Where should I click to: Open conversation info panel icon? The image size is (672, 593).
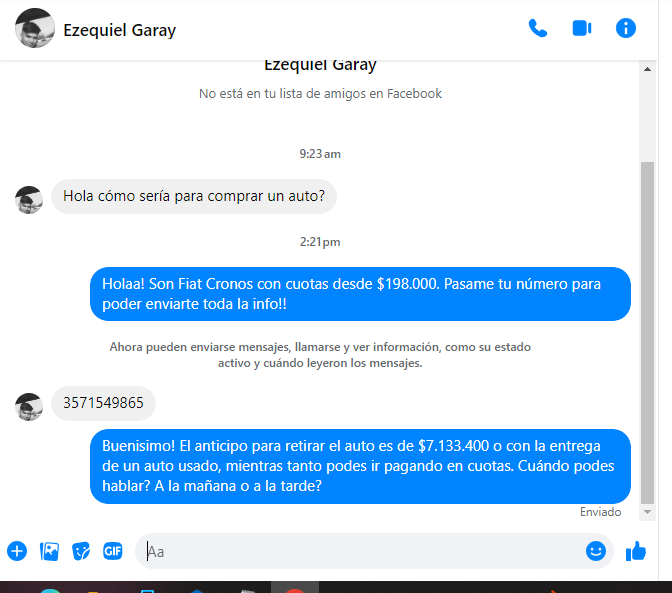coord(626,29)
